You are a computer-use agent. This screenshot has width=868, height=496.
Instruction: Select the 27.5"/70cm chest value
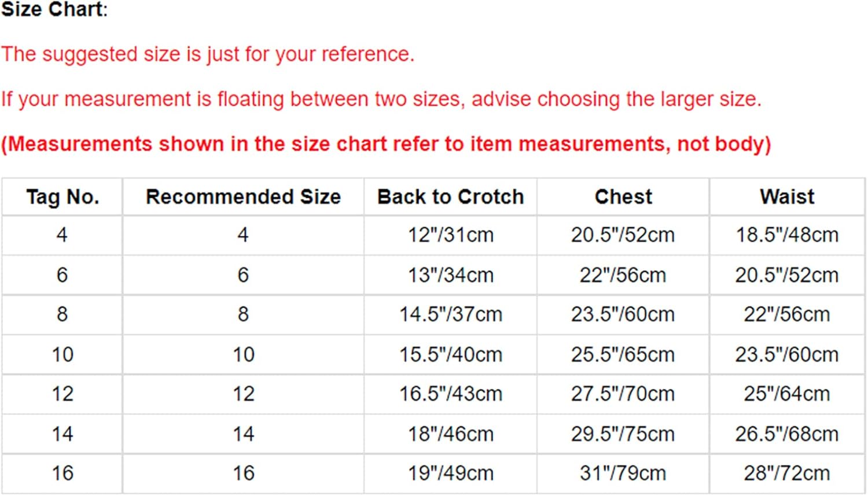623,394
